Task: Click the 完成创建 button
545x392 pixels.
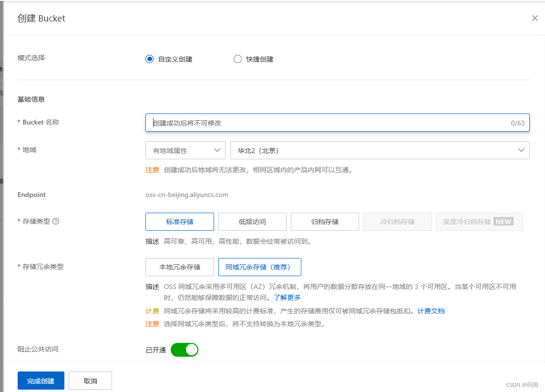Action: pyautogui.click(x=41, y=381)
